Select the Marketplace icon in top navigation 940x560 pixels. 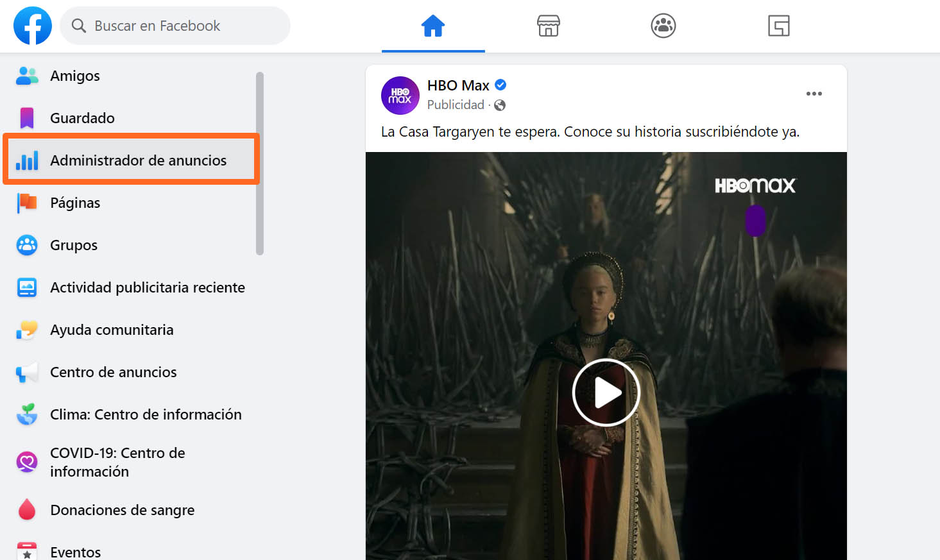coord(549,26)
